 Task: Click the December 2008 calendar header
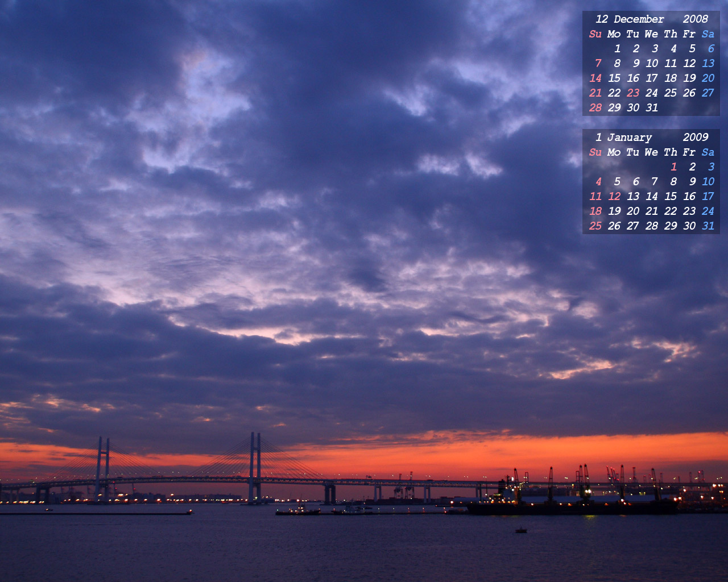click(651, 19)
